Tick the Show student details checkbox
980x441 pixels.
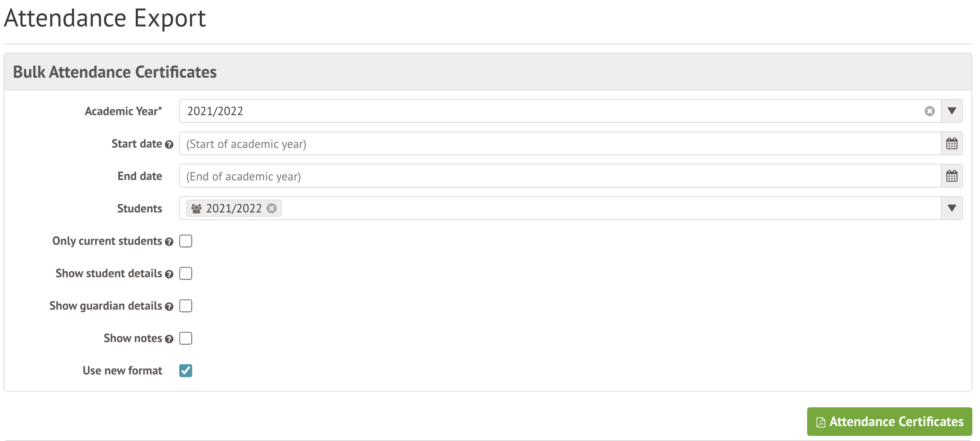[x=186, y=273]
